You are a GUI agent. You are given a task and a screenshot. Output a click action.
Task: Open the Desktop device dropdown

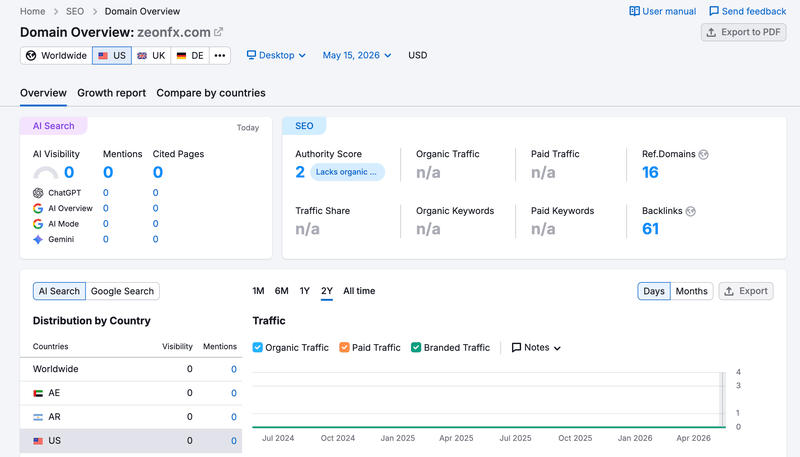(x=276, y=55)
